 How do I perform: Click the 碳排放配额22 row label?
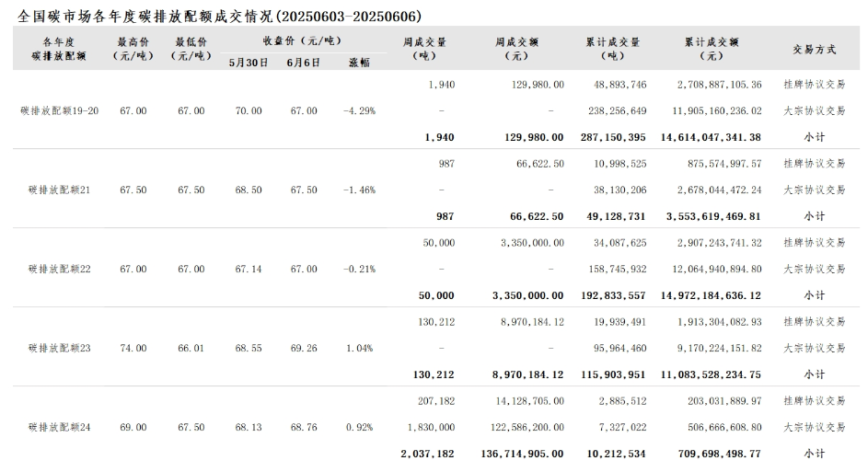(x=59, y=269)
